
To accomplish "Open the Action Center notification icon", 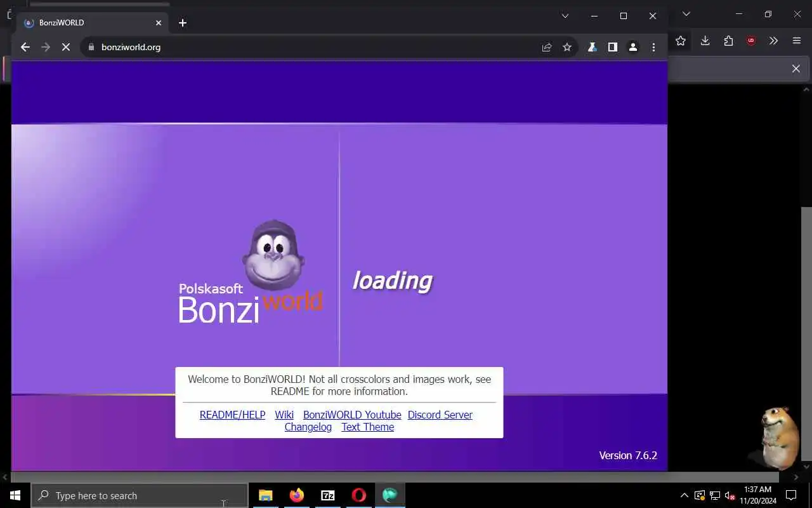I will [x=791, y=495].
